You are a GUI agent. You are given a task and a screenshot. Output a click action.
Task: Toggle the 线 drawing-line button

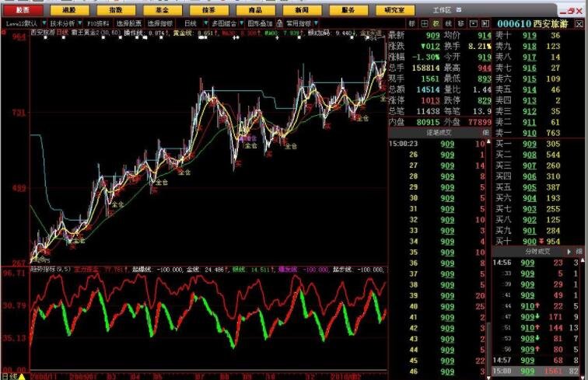tap(449, 23)
